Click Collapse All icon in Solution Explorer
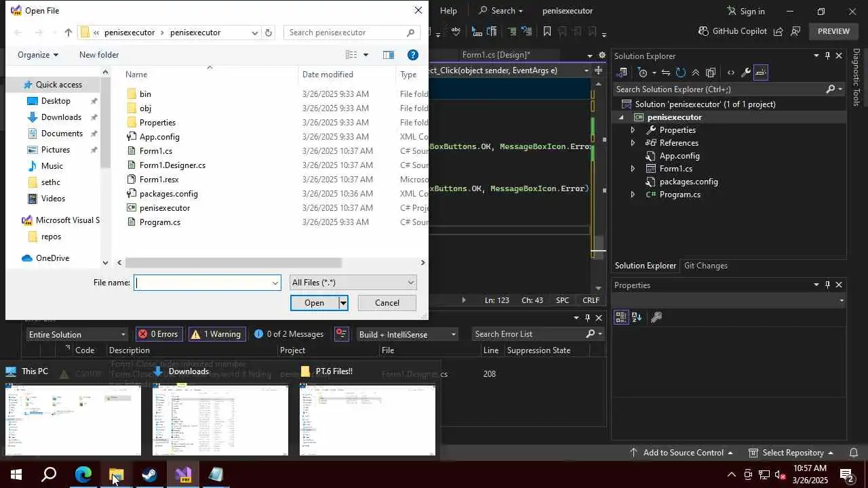Screen dimensions: 868x488 pos(695,73)
